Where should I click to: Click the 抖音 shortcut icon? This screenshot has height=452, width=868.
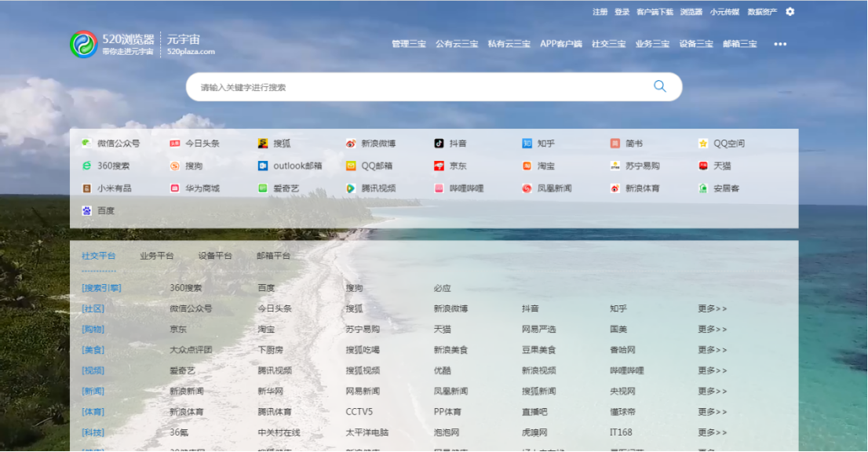click(439, 144)
